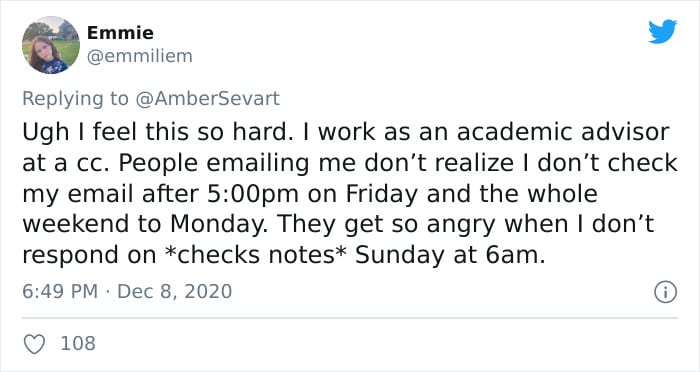
Task: Click the sentence 'Ugh I feel this so hard'
Action: tap(155, 133)
